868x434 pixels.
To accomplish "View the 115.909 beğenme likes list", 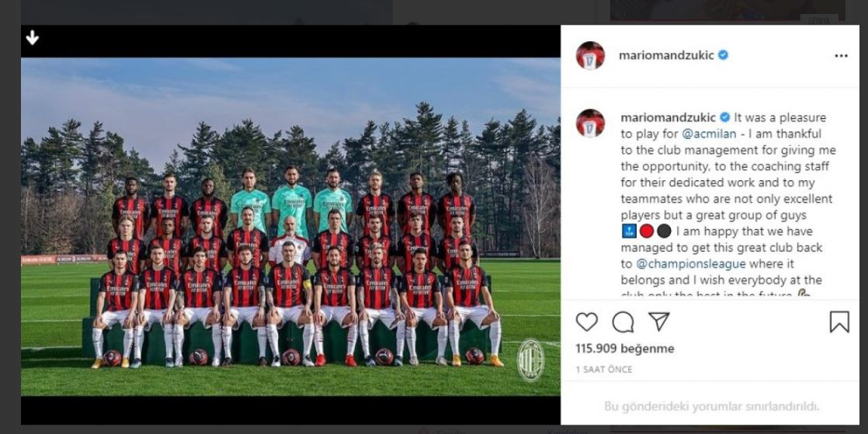I will point(625,349).
